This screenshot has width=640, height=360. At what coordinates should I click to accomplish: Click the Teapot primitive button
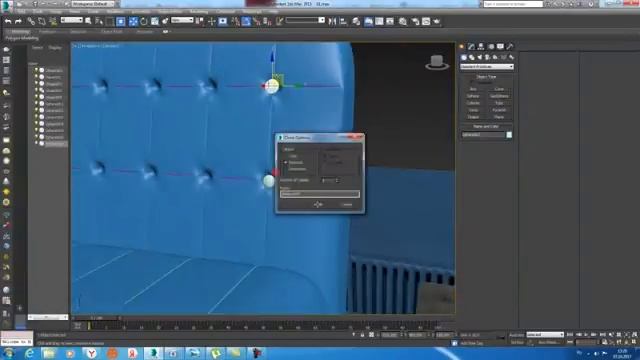coord(473,117)
